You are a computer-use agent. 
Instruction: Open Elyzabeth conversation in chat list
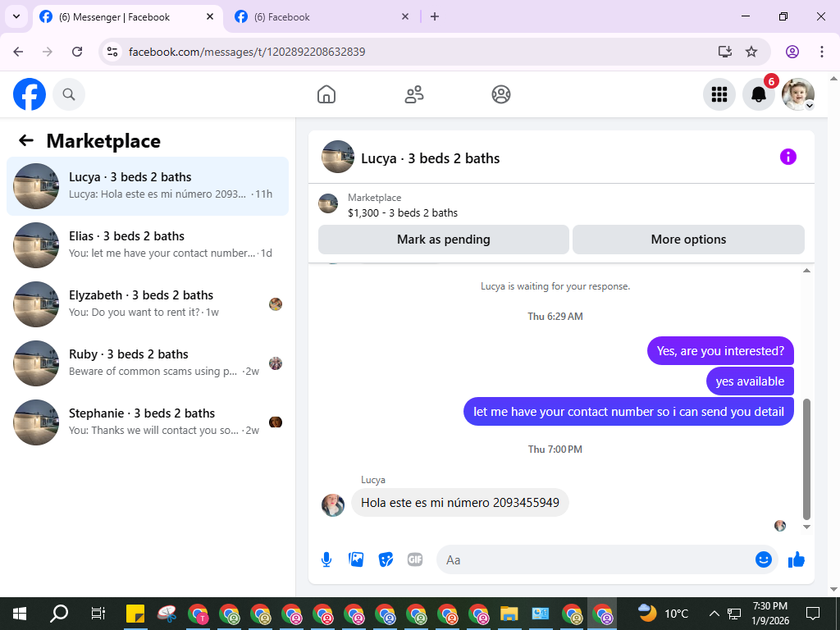tap(148, 304)
